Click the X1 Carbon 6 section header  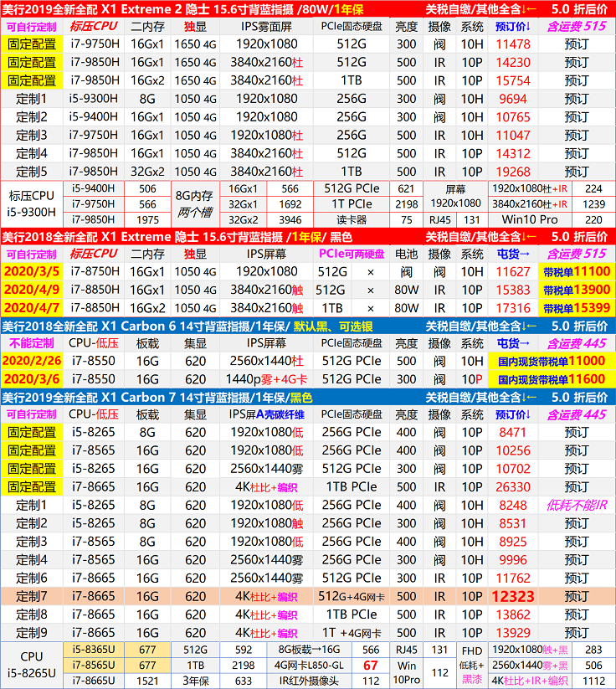[209, 326]
